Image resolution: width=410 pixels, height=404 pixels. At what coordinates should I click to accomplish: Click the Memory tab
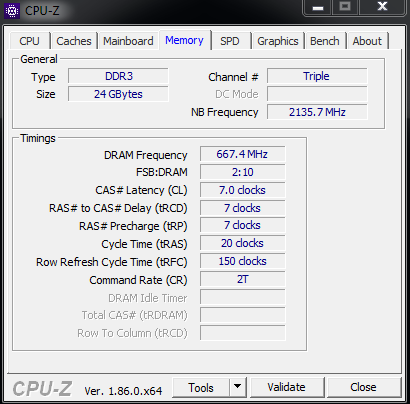click(184, 40)
